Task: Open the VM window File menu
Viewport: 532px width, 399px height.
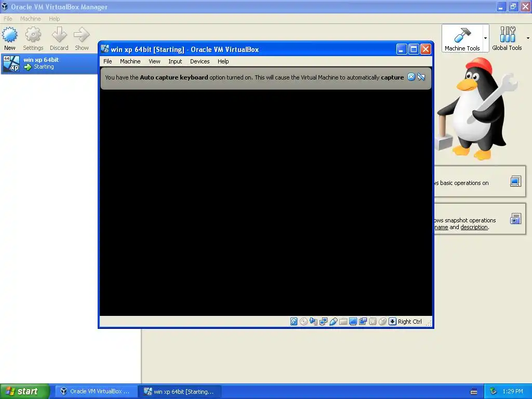Action: pos(108,61)
